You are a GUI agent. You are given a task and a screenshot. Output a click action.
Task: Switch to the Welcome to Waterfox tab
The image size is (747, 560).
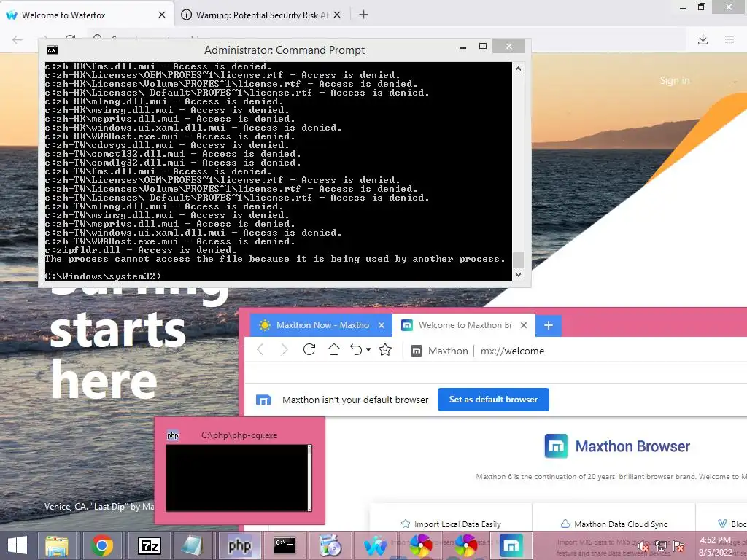pyautogui.click(x=86, y=15)
